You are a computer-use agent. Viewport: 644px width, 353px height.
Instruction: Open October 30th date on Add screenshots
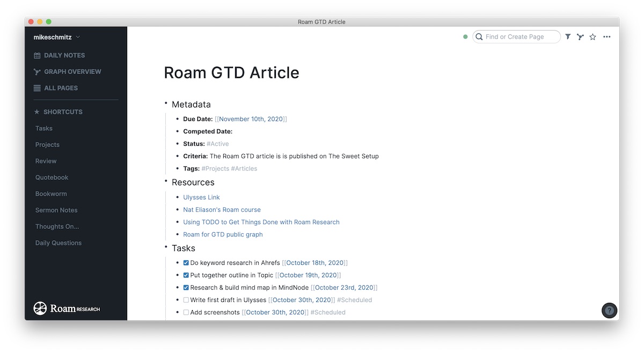pos(275,312)
